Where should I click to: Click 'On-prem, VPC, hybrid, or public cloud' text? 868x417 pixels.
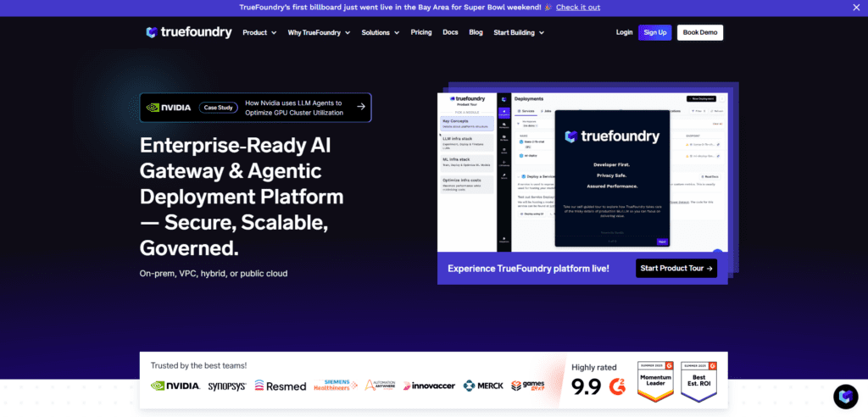coord(214,274)
